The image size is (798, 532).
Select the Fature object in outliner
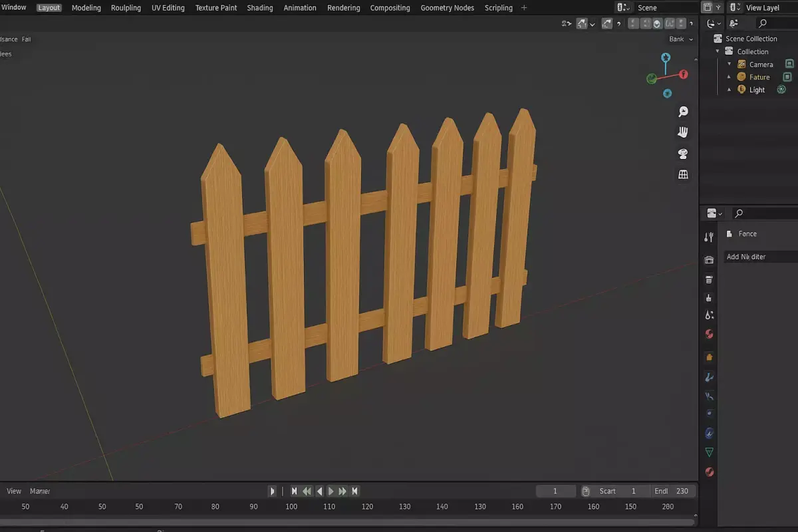point(759,77)
